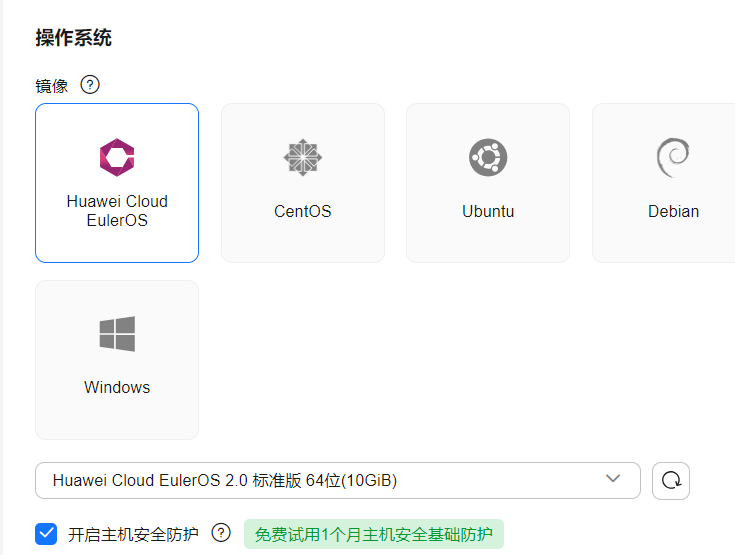Choose the Windows image card

click(117, 360)
